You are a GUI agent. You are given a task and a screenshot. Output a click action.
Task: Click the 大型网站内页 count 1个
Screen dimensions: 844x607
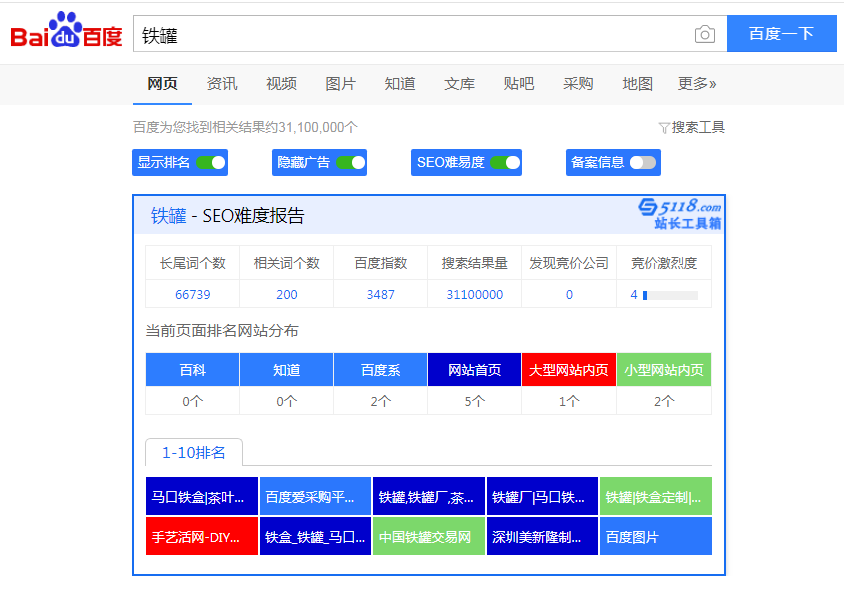click(569, 401)
